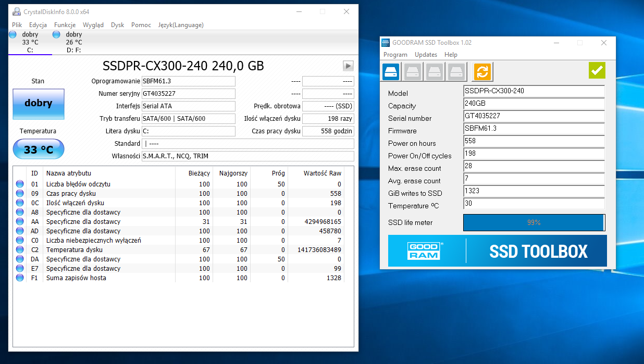The width and height of the screenshot is (644, 364).
Task: Click the Power on hours field 558
Action: [x=534, y=141]
